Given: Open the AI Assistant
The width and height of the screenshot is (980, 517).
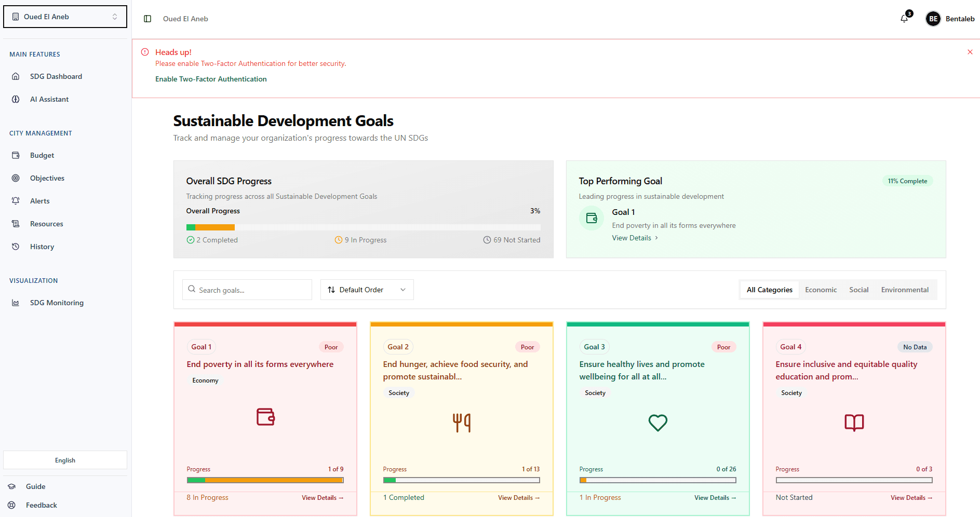Looking at the screenshot, I should coord(49,99).
